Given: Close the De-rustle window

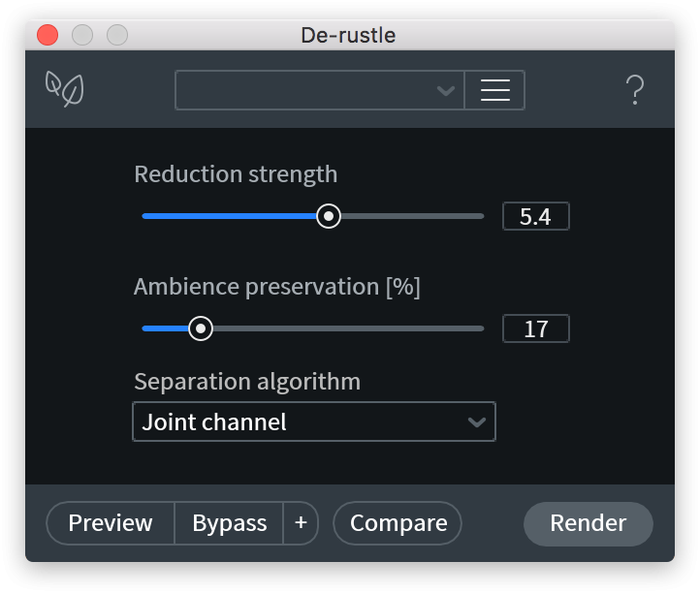Looking at the screenshot, I should (x=48, y=35).
